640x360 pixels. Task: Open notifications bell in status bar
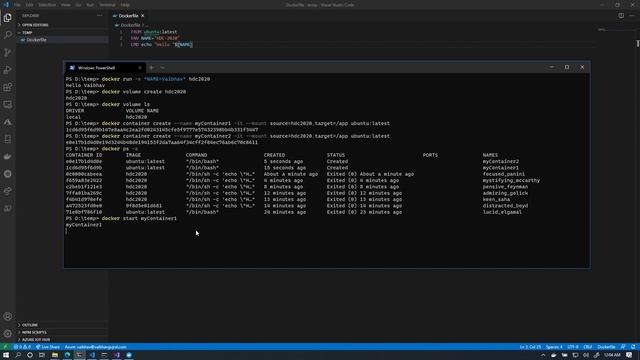tap(633, 347)
